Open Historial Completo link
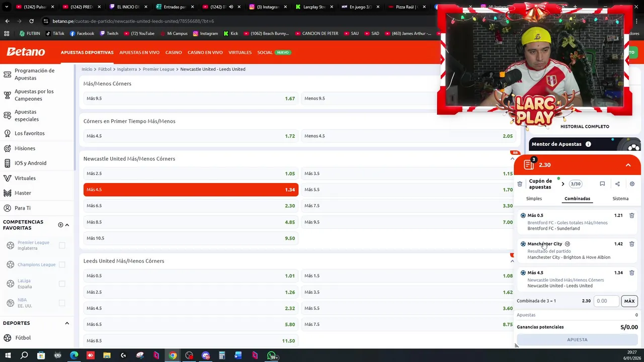 pos(585,127)
